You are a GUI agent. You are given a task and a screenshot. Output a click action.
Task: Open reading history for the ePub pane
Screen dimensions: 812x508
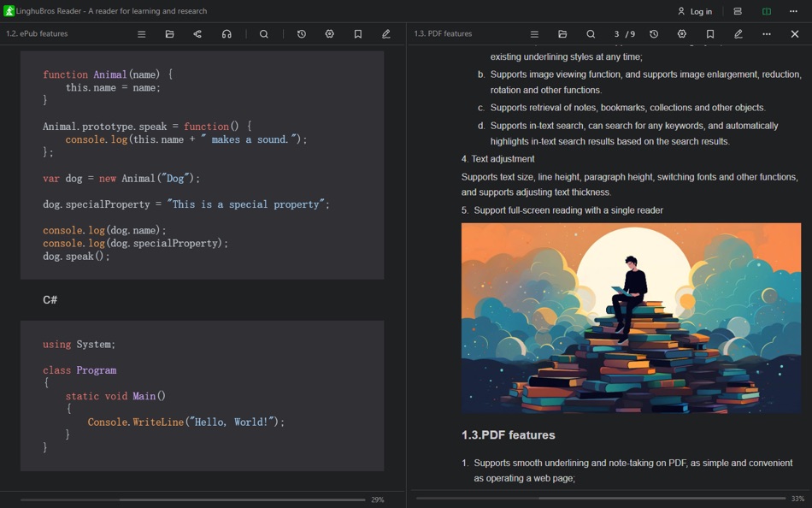pos(300,33)
